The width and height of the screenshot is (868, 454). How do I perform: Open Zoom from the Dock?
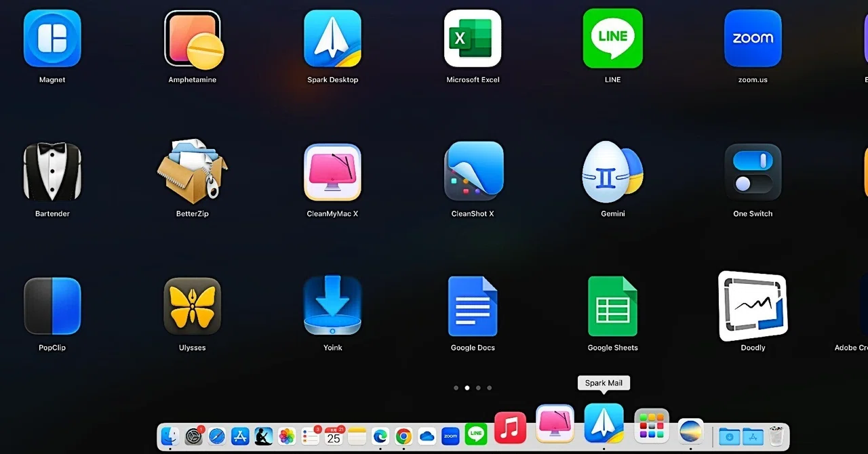point(450,436)
